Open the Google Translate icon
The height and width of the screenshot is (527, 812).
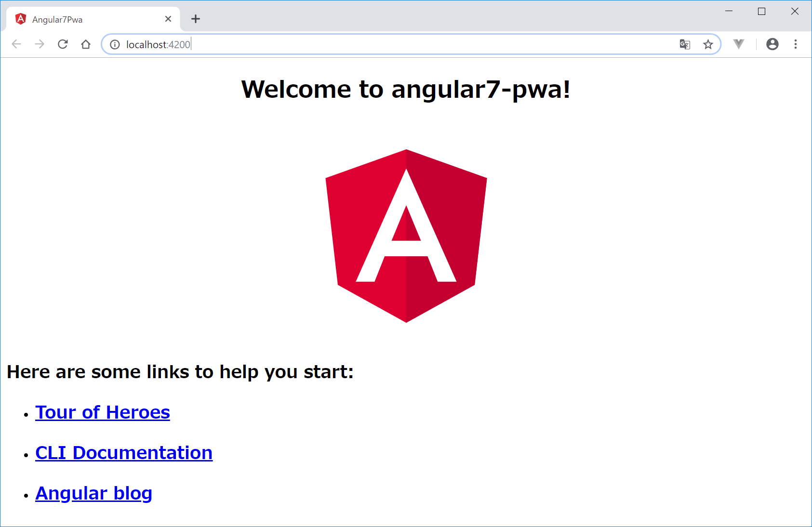pos(685,44)
